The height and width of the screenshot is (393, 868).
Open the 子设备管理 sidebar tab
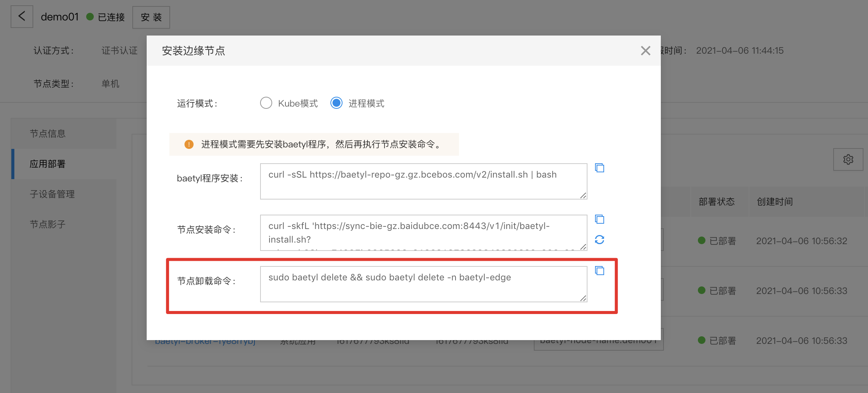click(x=64, y=194)
